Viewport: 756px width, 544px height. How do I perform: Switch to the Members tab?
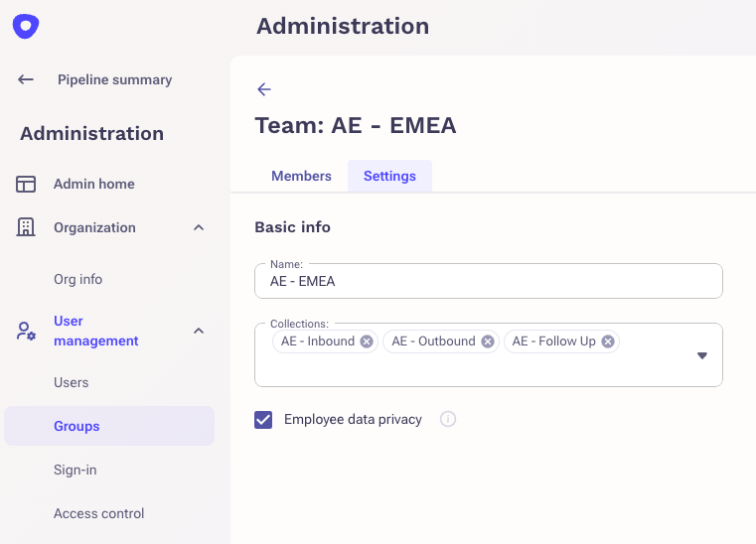tap(301, 176)
